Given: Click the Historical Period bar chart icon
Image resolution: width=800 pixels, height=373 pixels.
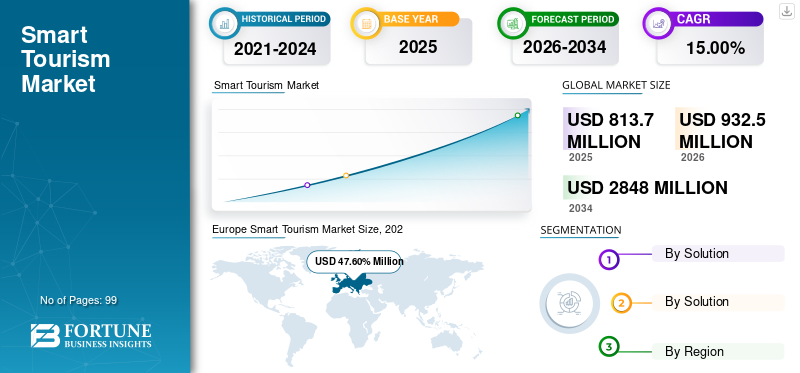Looking at the screenshot, I should pyautogui.click(x=224, y=23).
